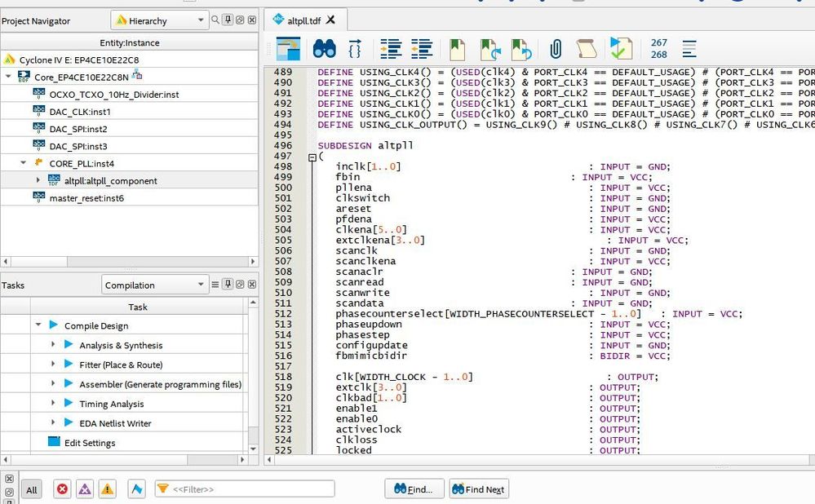Click the toggle bookmark icon
Screen dimensions: 815x504
[x=457, y=49]
